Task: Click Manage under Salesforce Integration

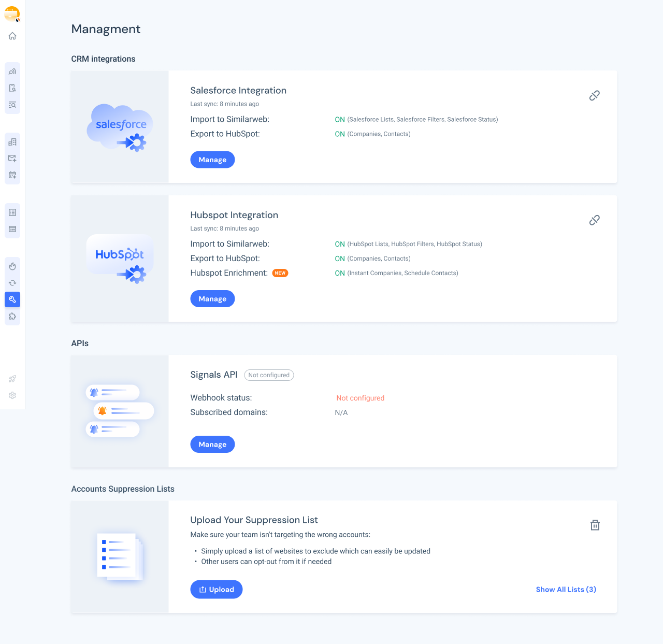Action: tap(212, 160)
